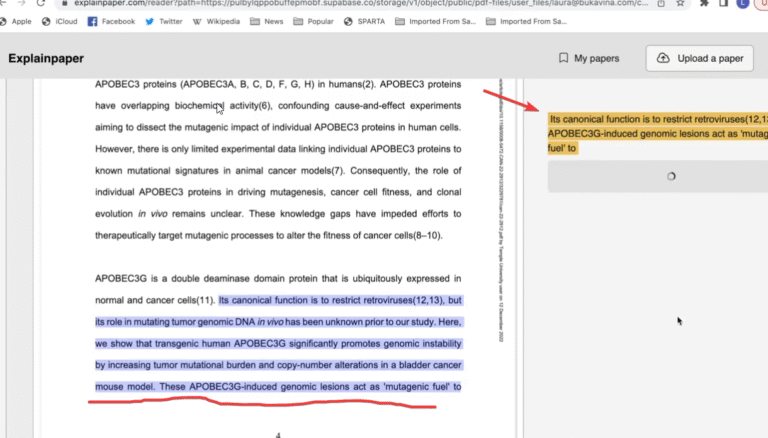This screenshot has height=438, width=768.
Task: Expand the News bookmarks folder
Action: [267, 21]
